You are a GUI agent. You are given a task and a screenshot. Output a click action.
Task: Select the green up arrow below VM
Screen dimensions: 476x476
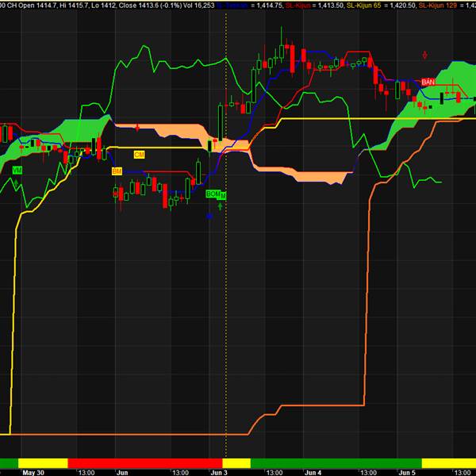pos(16,183)
